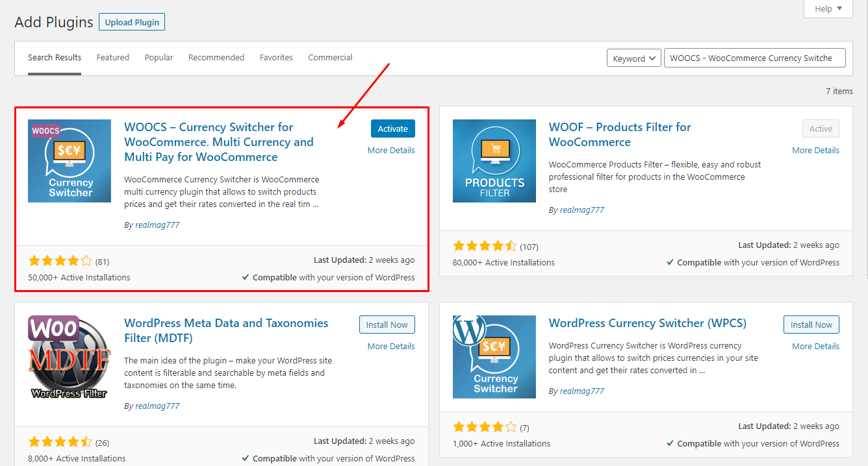
Task: Click the WOOF Products Filter plugin icon
Action: pos(494,161)
